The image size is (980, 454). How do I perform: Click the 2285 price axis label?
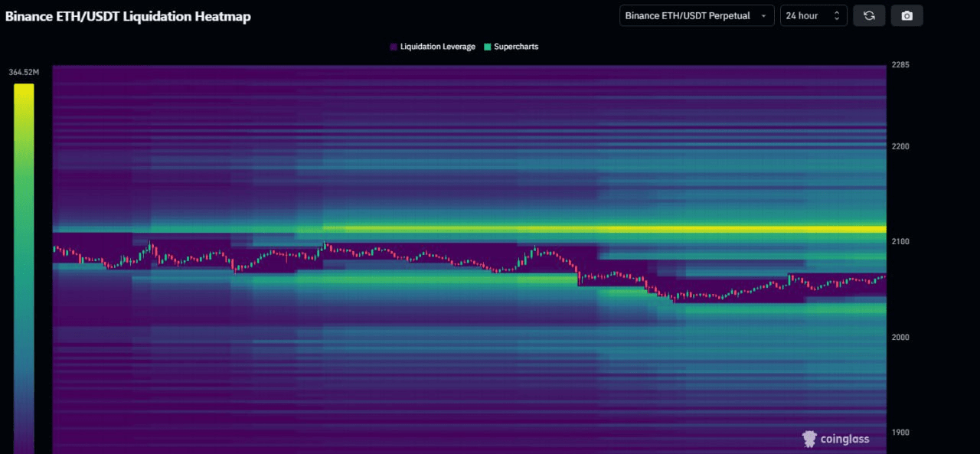pos(900,66)
